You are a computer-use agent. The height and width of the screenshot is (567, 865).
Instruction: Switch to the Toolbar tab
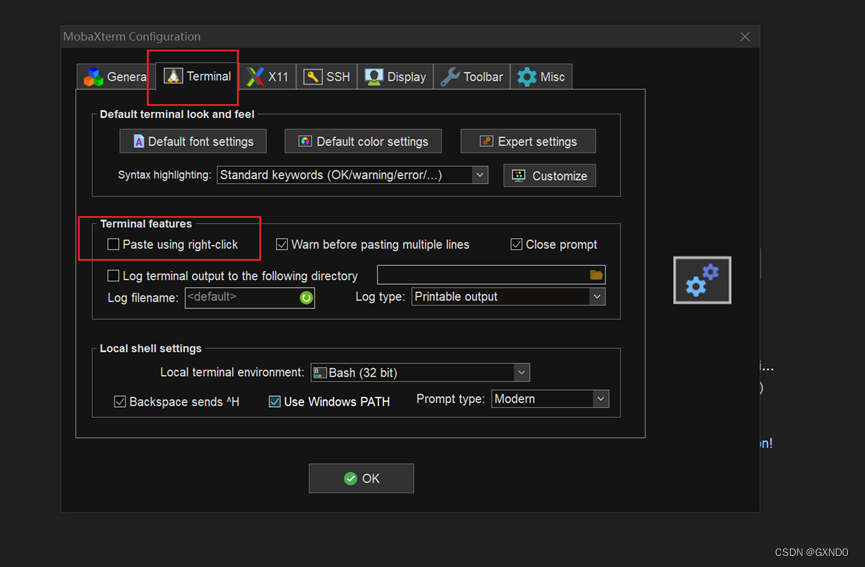(x=472, y=77)
